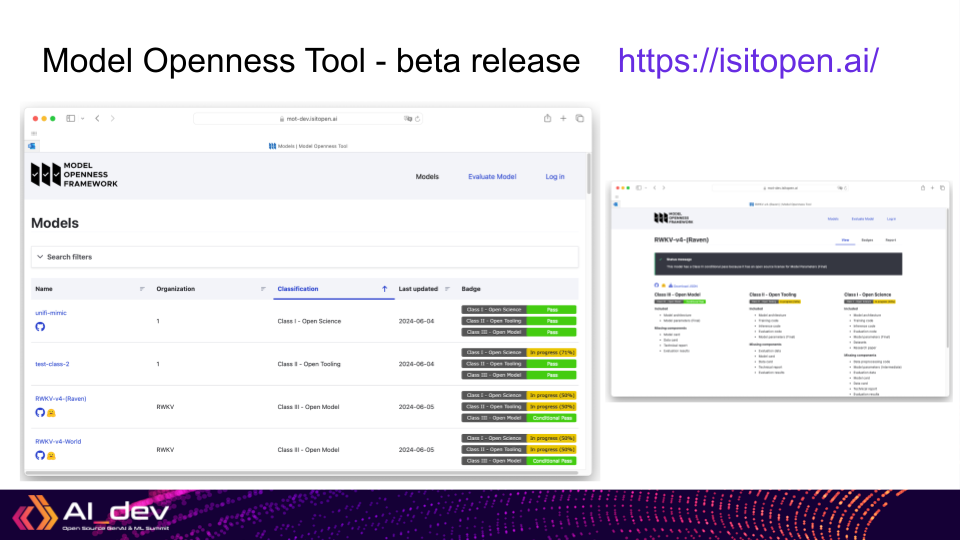The height and width of the screenshot is (540, 960).
Task: Show tab overview in left browser
Action: point(579,118)
